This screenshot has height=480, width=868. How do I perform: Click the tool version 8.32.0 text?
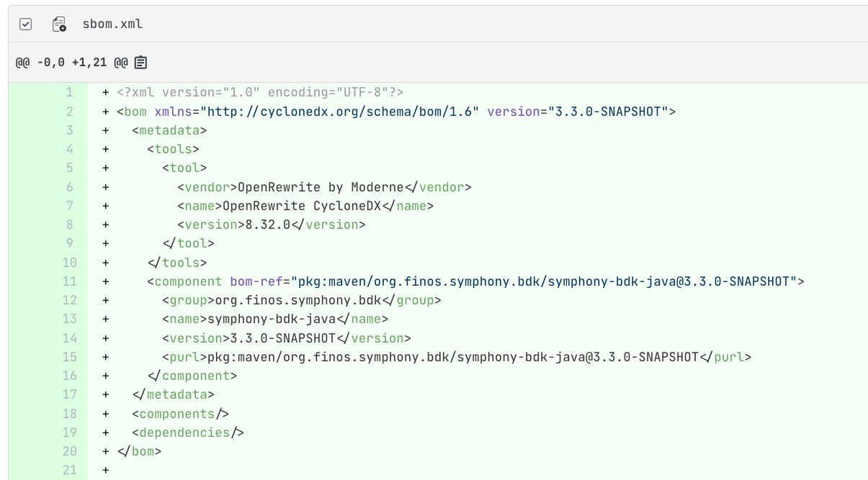pos(268,225)
